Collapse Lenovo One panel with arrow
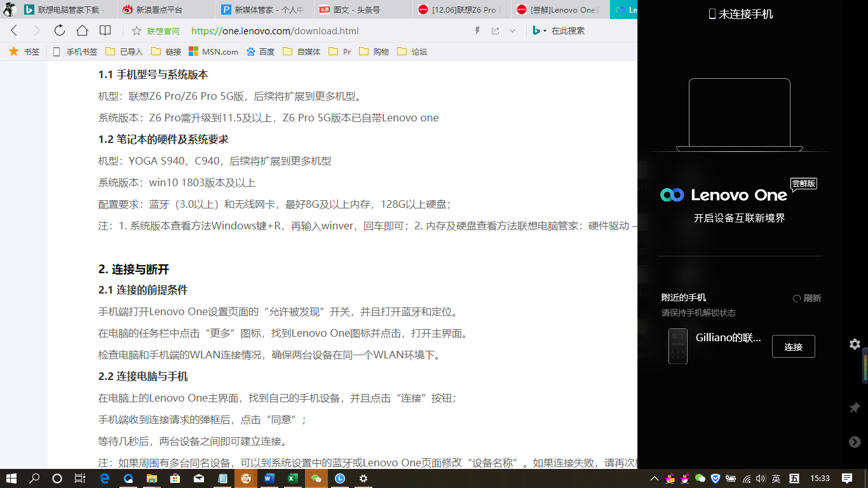868x488 pixels. click(855, 442)
